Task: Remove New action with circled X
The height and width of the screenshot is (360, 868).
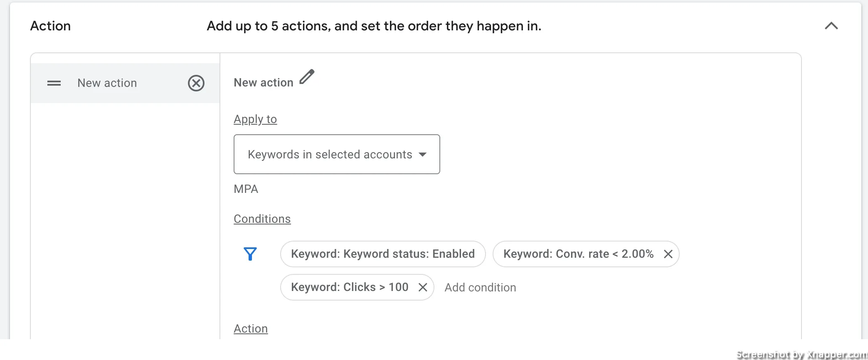Action: 196,83
